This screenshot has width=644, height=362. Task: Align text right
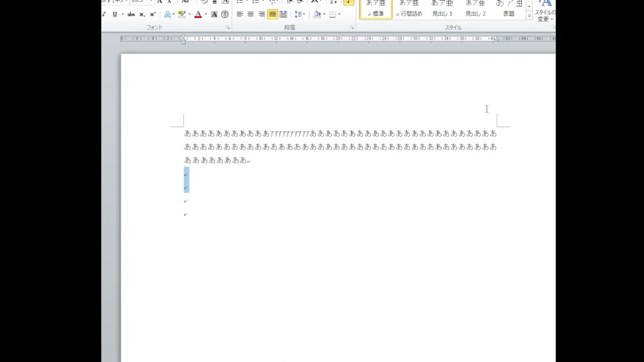point(262,15)
